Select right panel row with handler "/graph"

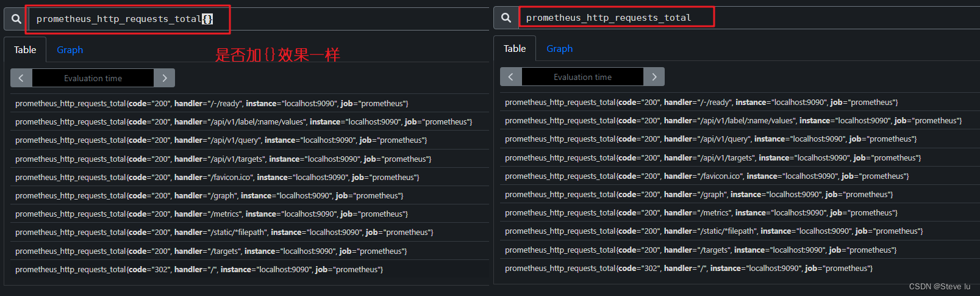point(740,194)
